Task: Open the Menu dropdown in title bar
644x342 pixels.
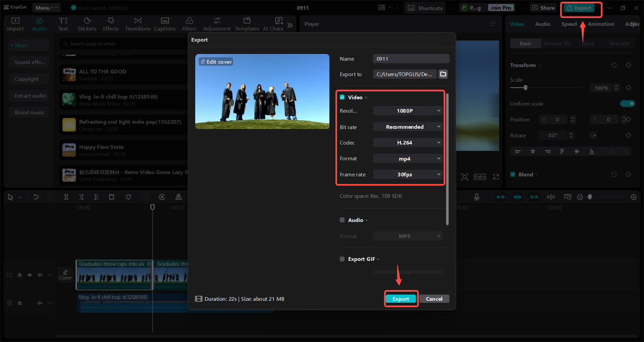Action: (x=46, y=8)
